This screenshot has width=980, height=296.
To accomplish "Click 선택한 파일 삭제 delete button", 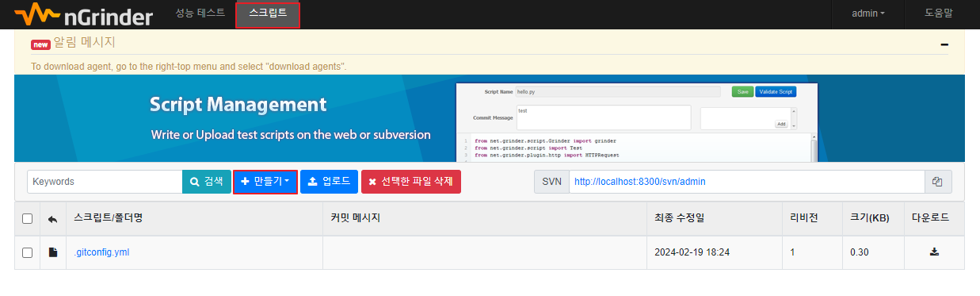I will click(x=410, y=182).
